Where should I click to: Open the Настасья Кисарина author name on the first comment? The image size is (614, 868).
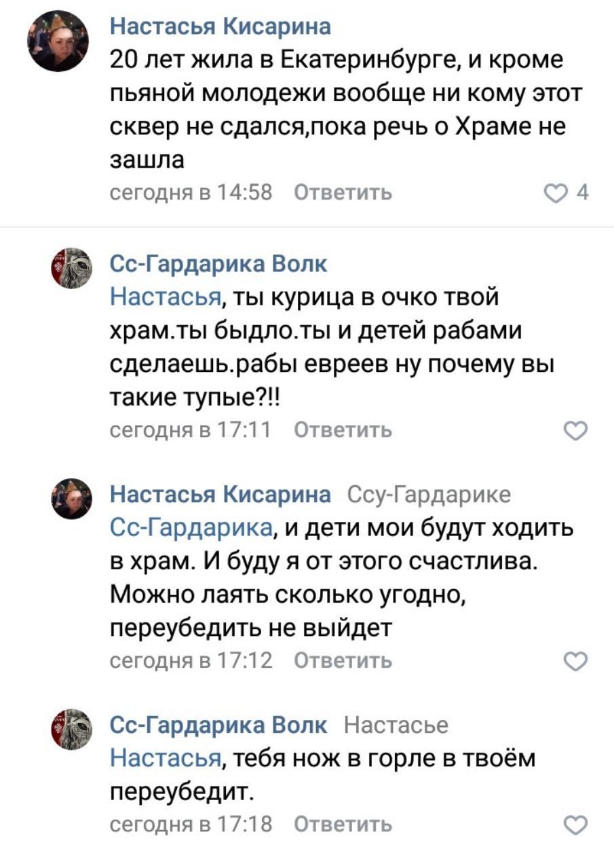(220, 26)
